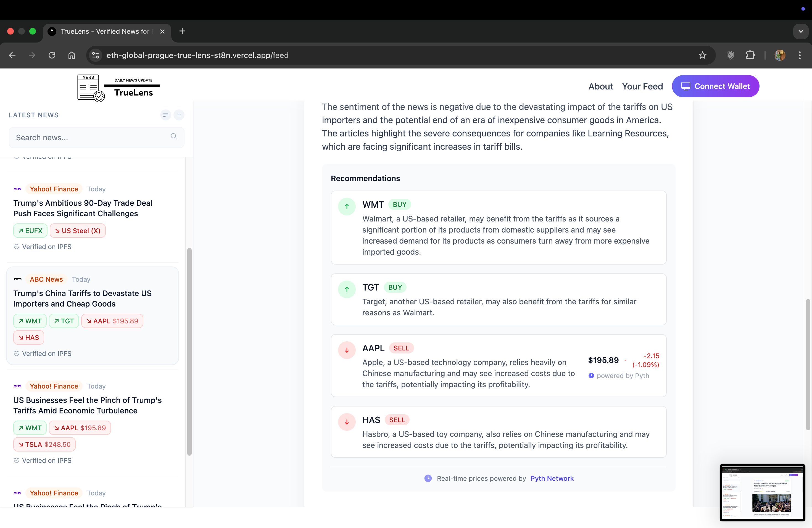Click the browser back arrow
Image resolution: width=812 pixels, height=528 pixels.
12,55
